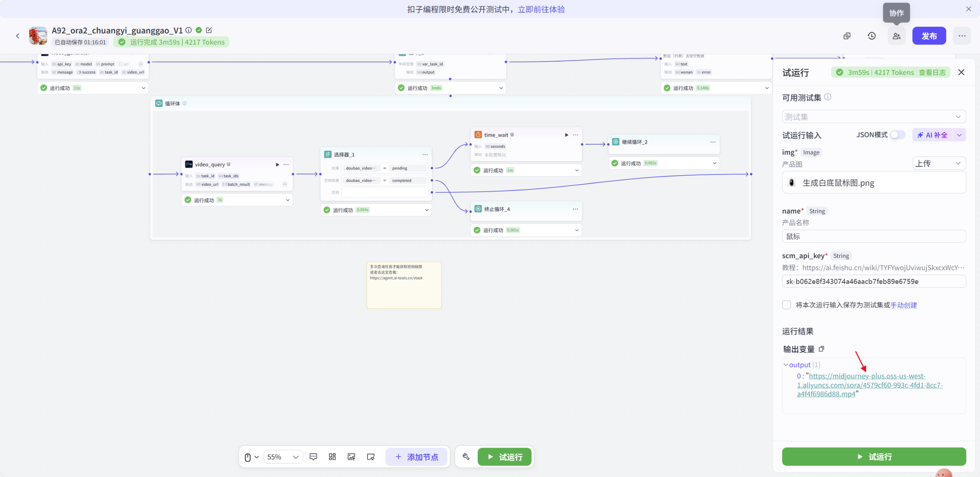Open the 查看日志 log link
980x477 pixels.
click(x=932, y=72)
